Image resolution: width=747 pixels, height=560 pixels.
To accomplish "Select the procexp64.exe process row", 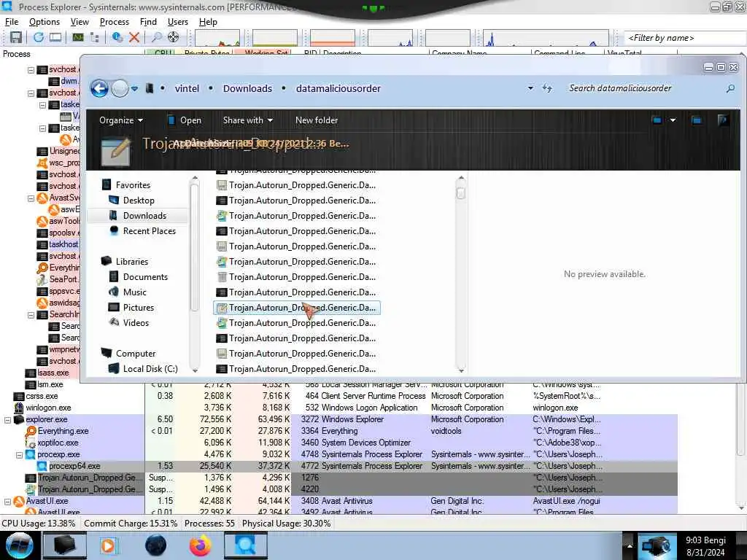I will (338, 466).
